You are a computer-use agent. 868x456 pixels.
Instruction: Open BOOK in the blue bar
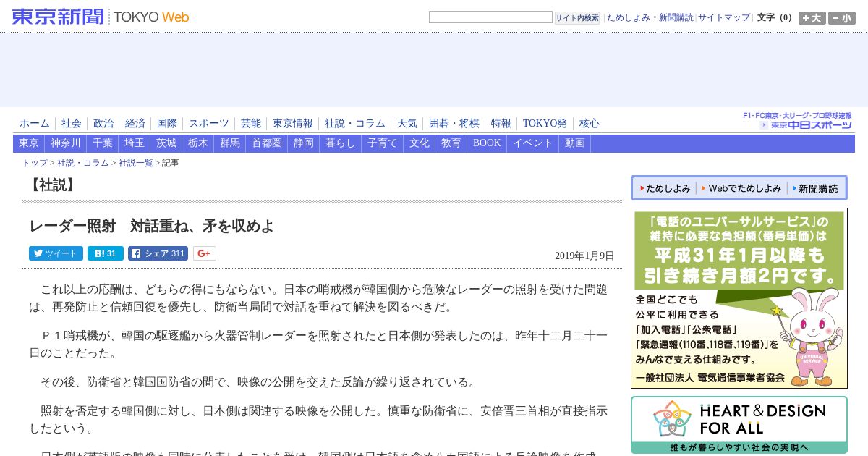pos(487,143)
